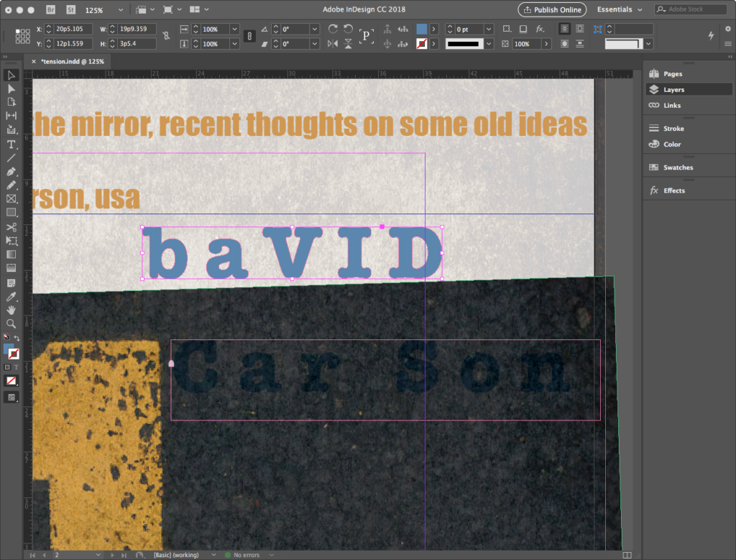The image size is (736, 560).
Task: Open the Swatches panel
Action: pyautogui.click(x=678, y=167)
